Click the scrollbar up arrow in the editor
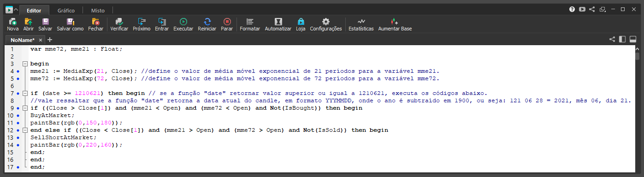The height and width of the screenshot is (177, 644). (x=638, y=49)
